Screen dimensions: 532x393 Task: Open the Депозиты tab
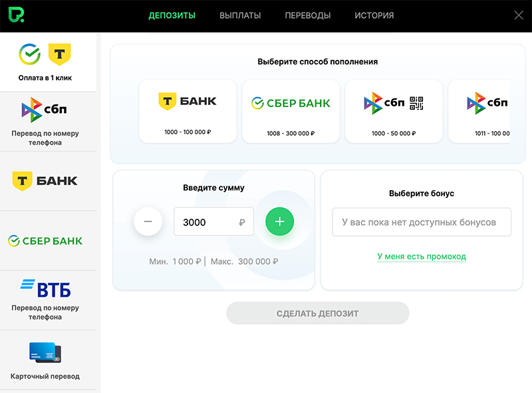click(172, 15)
